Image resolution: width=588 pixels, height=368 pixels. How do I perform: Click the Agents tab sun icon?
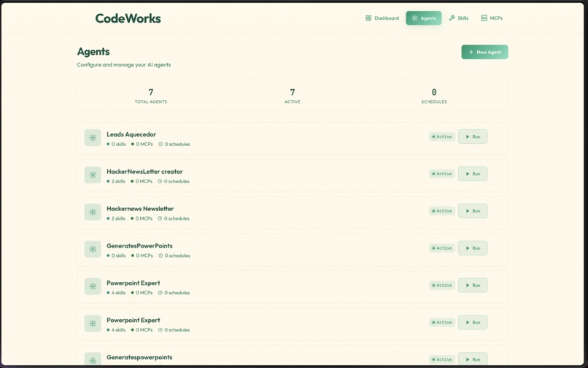(414, 18)
